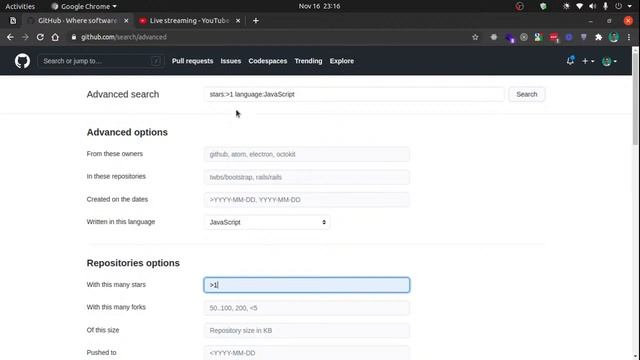
Task: Open the GitHub create-new plus dropdown
Action: 588,61
